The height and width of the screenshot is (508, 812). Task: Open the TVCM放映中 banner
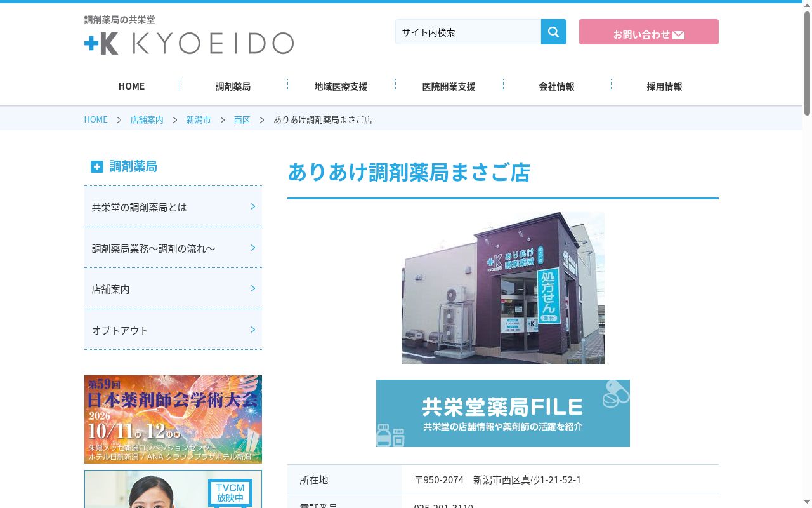tap(173, 489)
